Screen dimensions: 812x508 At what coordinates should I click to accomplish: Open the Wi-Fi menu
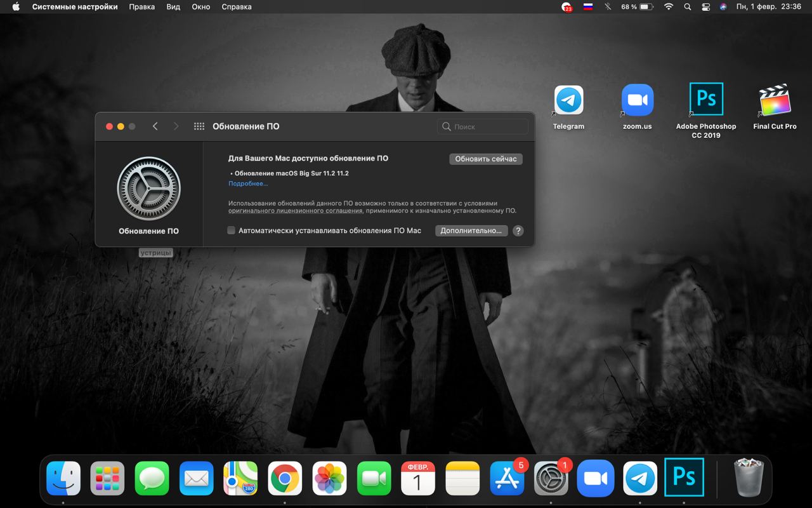pos(669,7)
